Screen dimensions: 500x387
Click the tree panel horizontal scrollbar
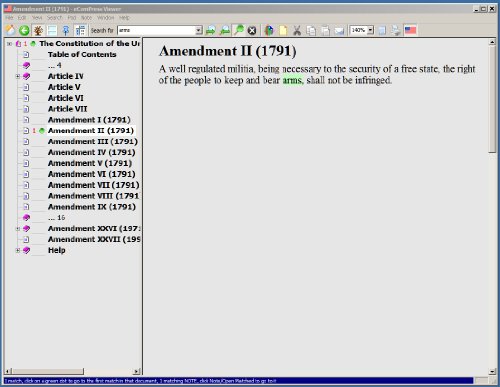(x=72, y=371)
